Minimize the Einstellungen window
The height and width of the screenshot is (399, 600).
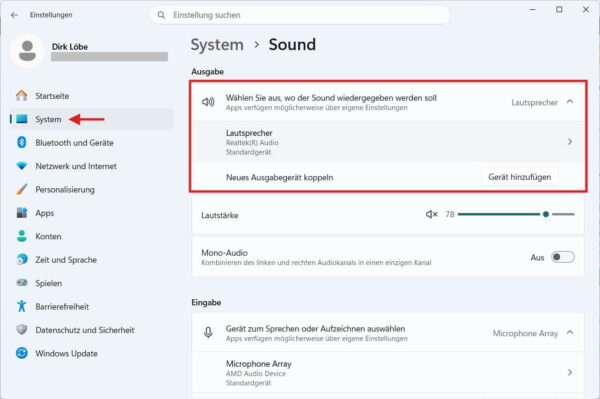coord(532,10)
